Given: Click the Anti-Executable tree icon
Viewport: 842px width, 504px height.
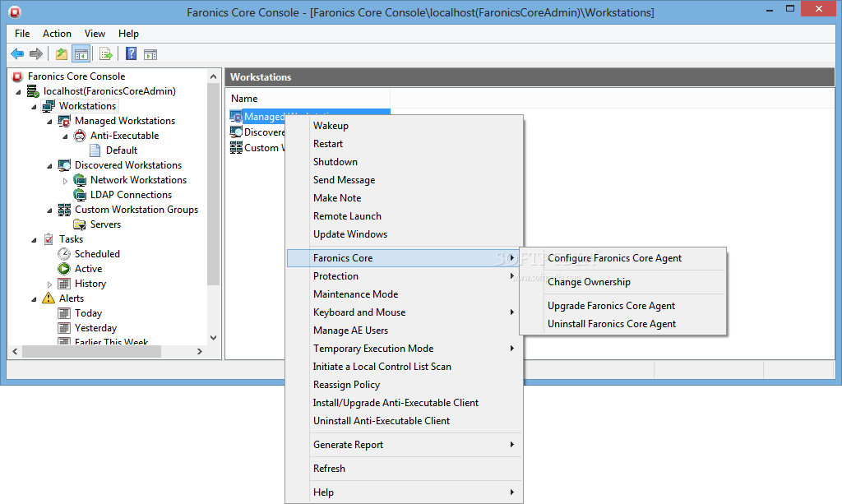Looking at the screenshot, I should [80, 136].
